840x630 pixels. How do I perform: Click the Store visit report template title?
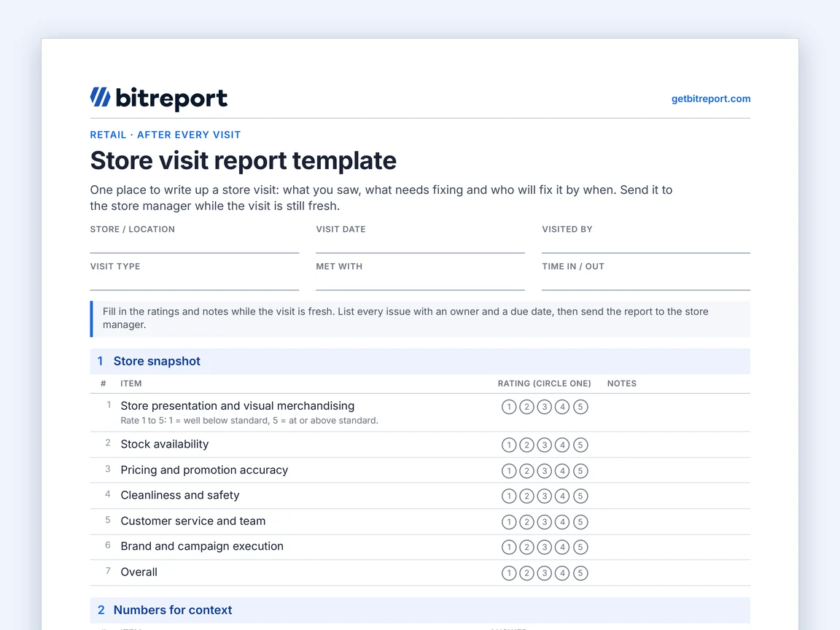pos(244,160)
